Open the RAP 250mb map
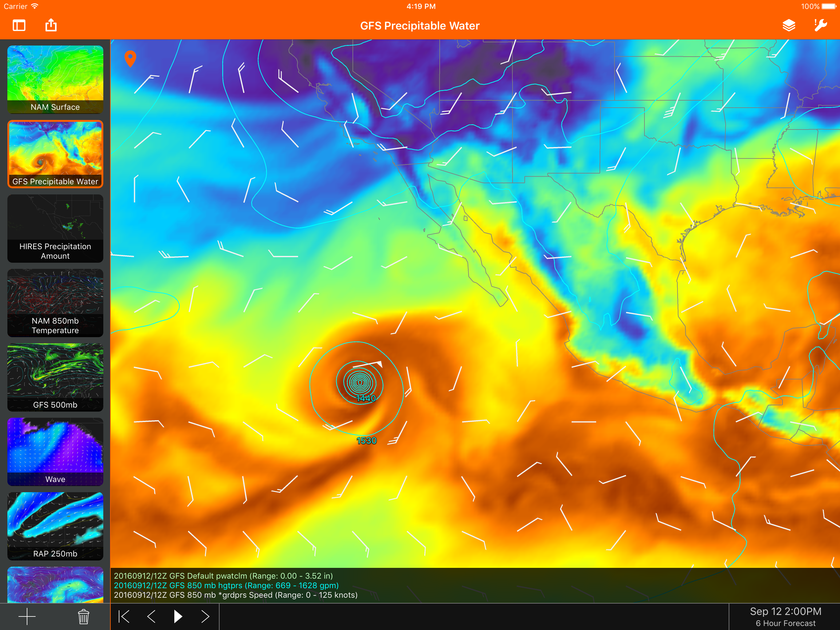 (55, 526)
